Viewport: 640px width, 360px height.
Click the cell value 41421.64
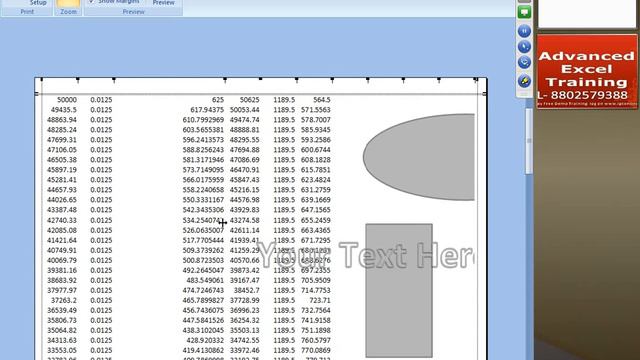point(62,240)
